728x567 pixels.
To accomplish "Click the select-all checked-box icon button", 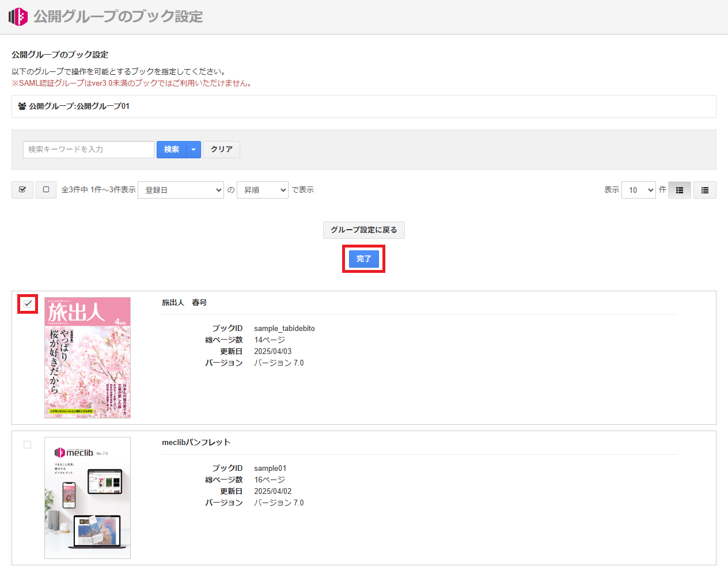I will pyautogui.click(x=22, y=189).
